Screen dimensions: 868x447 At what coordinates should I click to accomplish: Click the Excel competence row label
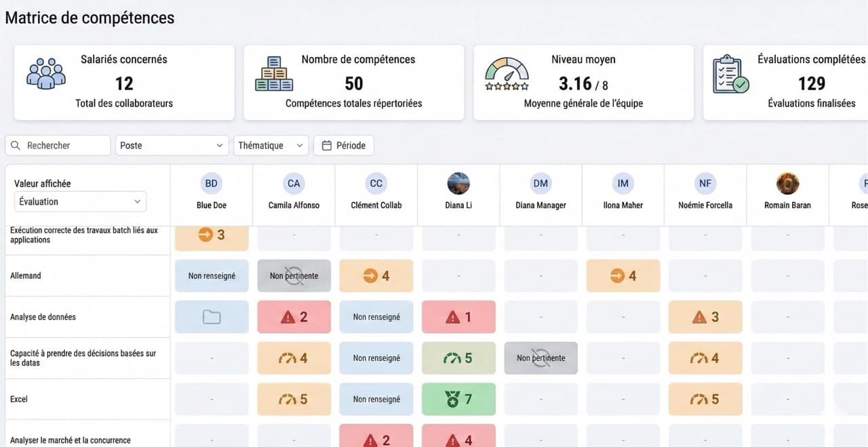[19, 400]
